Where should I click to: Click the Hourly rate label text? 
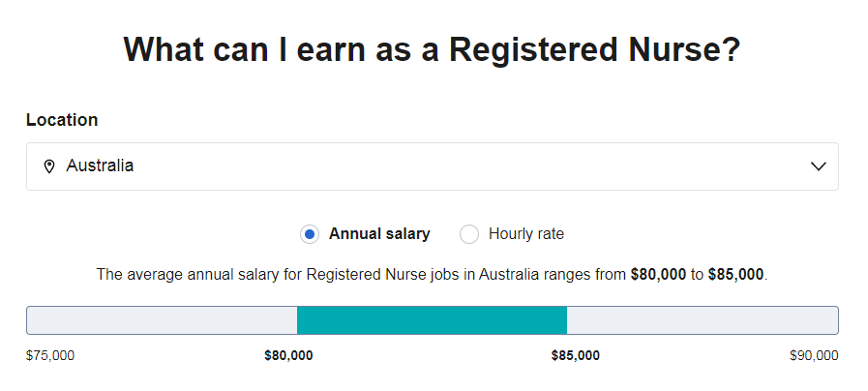[x=525, y=233]
